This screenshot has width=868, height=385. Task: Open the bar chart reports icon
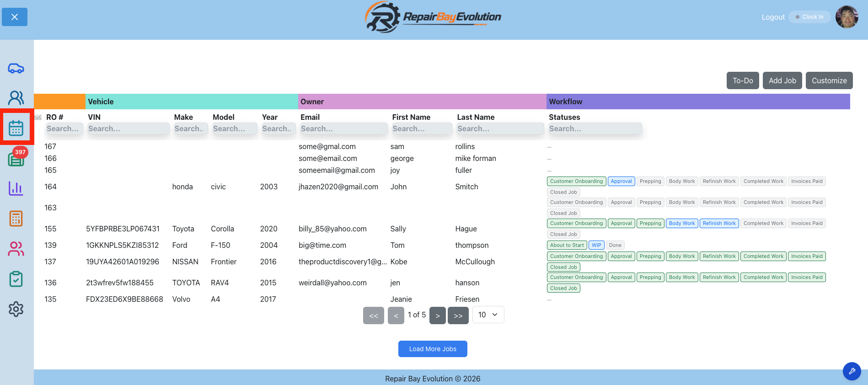[16, 188]
